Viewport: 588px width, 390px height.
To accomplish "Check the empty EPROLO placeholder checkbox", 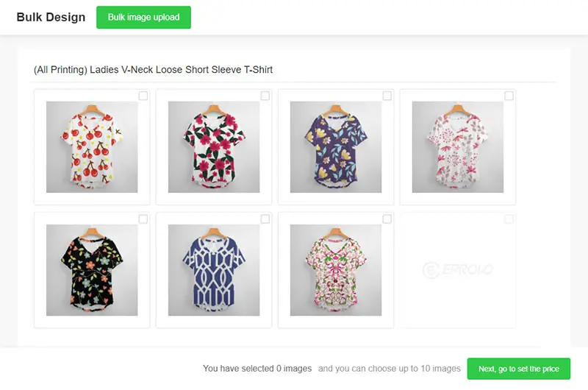I will [x=509, y=219].
